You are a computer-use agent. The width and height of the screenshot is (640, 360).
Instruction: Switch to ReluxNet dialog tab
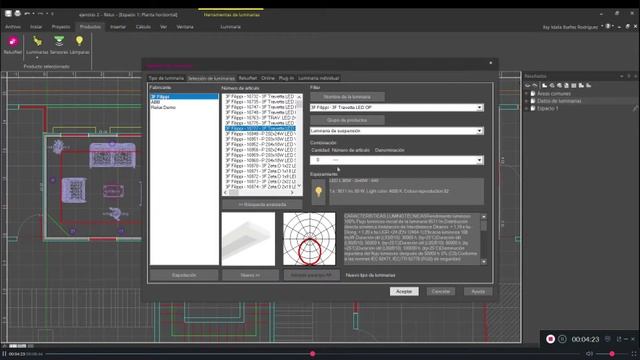click(x=248, y=78)
